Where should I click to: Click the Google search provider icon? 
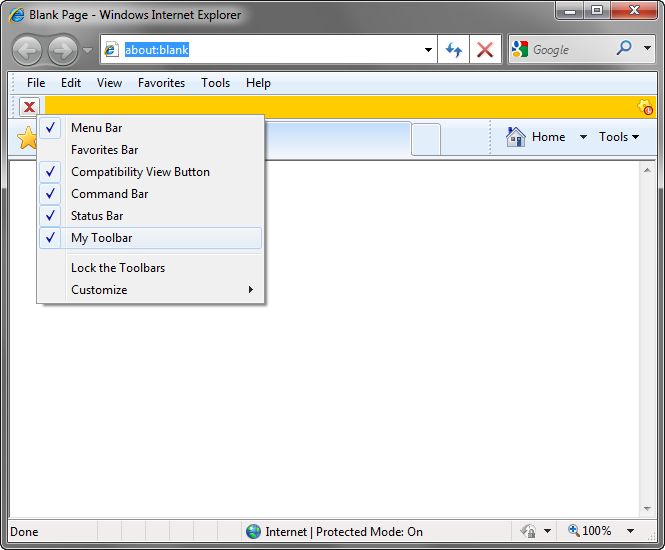(x=520, y=50)
